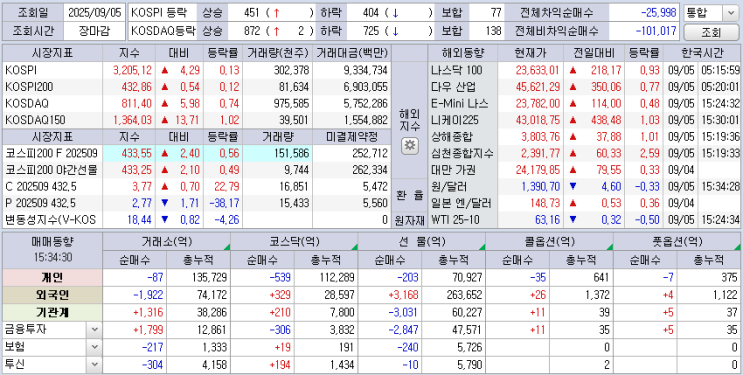Click 기관계 futures net value -3,031
This screenshot has width=743, height=375.
tap(404, 312)
